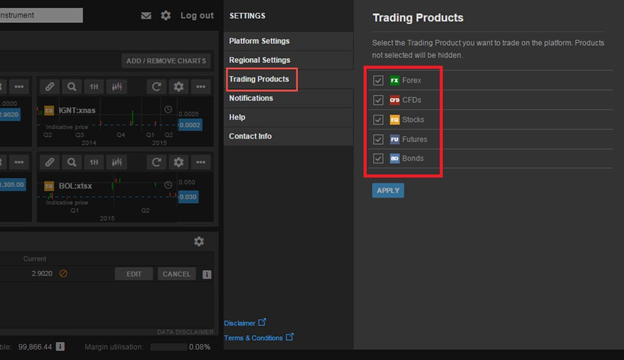Open settings gear next to Log out

tap(166, 16)
